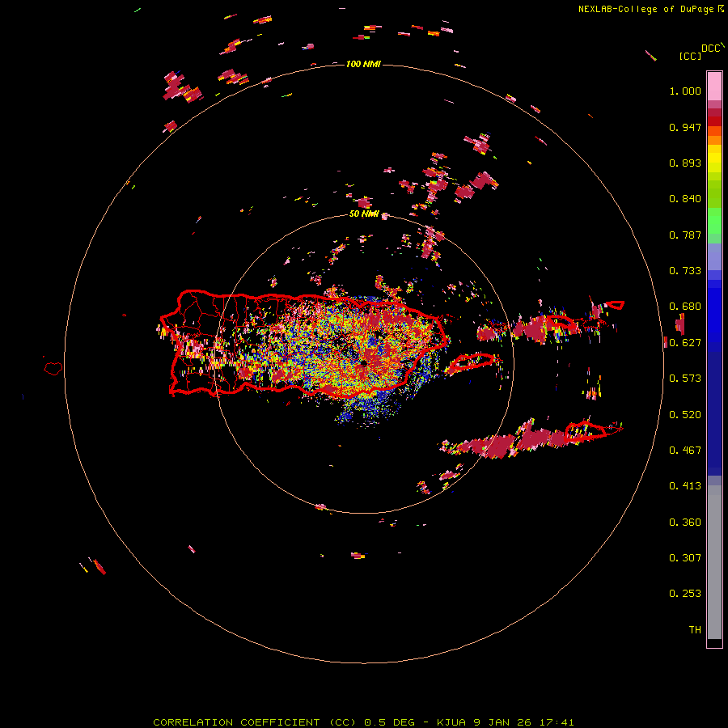Click the 0.627 scale value
The image size is (728, 728).
[685, 343]
